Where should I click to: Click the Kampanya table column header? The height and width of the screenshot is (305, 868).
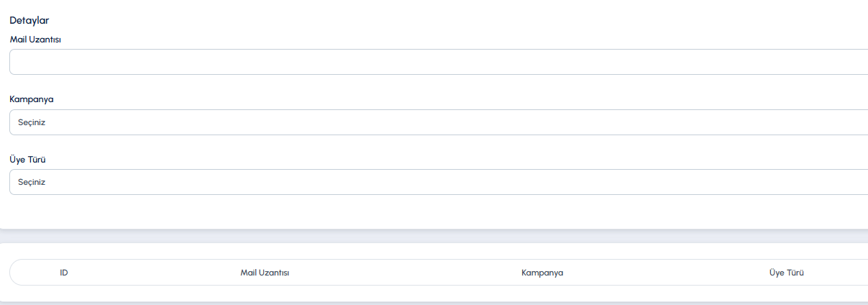[x=542, y=273]
